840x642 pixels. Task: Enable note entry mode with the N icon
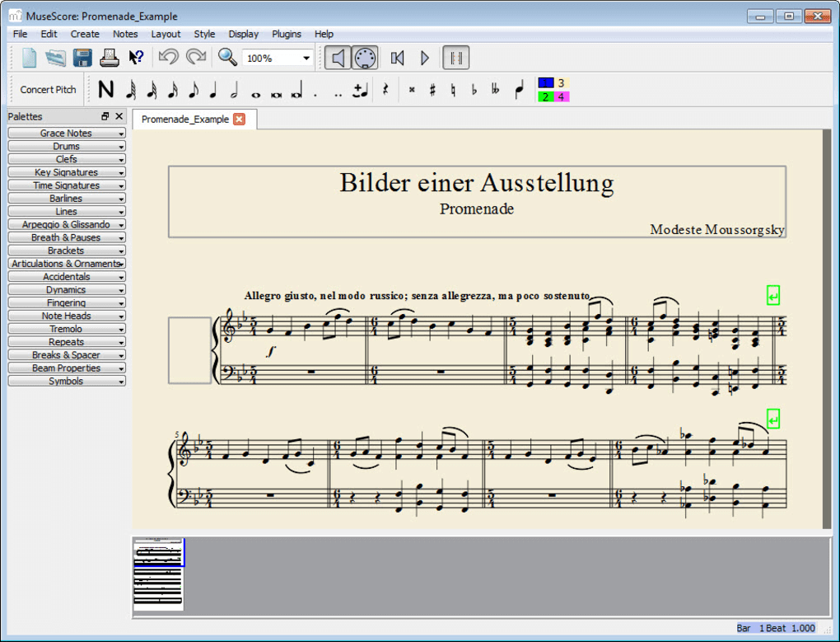(105, 90)
